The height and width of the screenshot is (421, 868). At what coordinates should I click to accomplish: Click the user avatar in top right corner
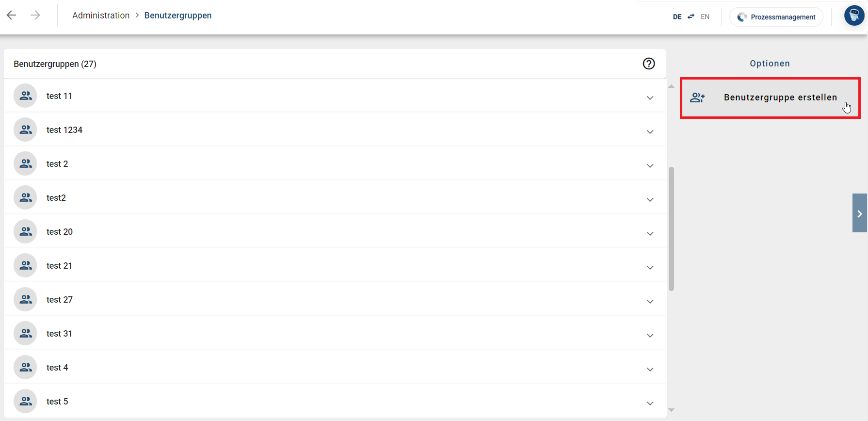(x=854, y=15)
